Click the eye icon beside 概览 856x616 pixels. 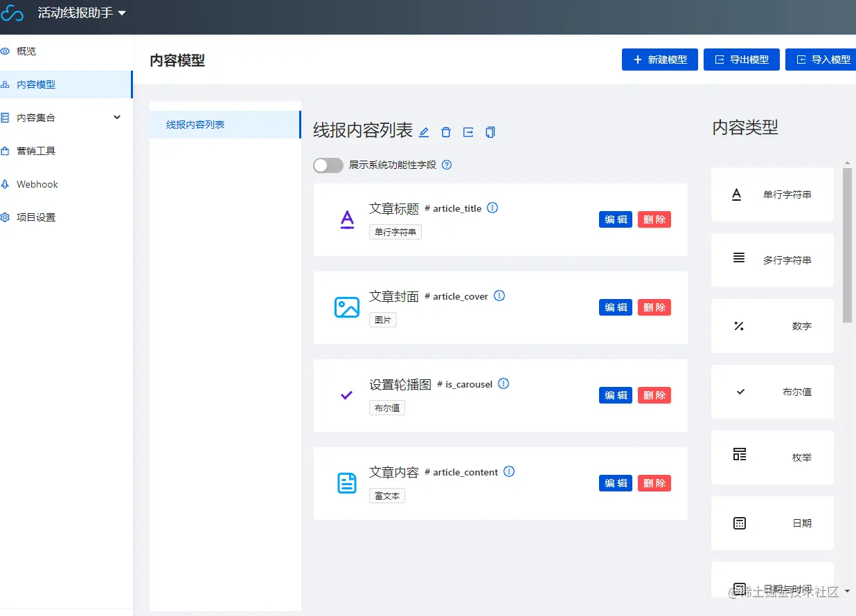click(5, 51)
